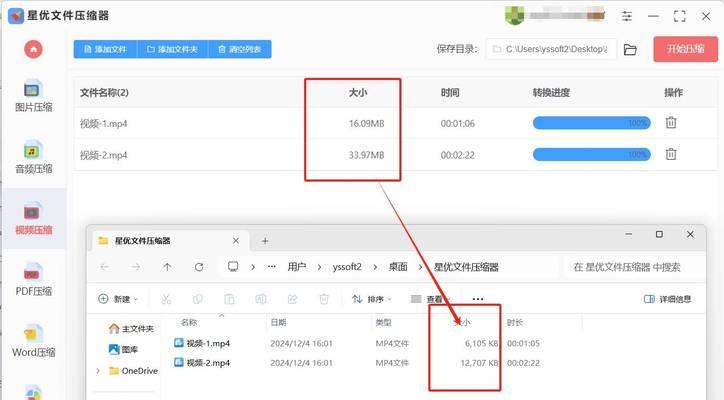724x400 pixels.
Task: Click progress bar of 视频-2.mp4
Action: (591, 154)
